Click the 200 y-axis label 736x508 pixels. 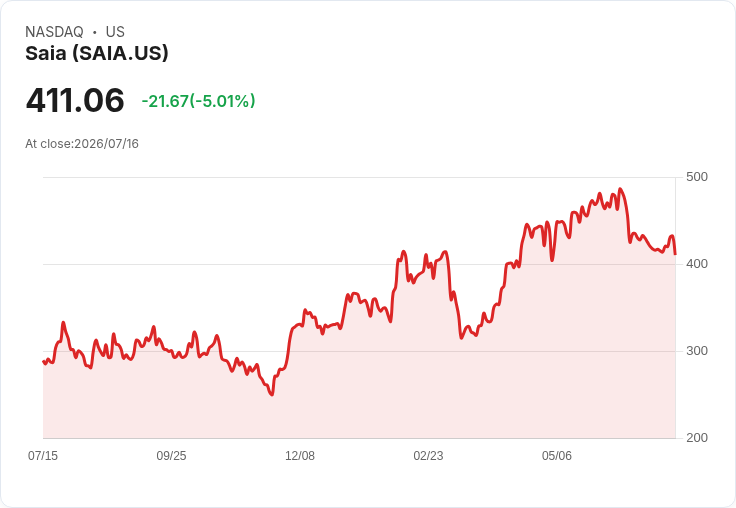coord(697,438)
